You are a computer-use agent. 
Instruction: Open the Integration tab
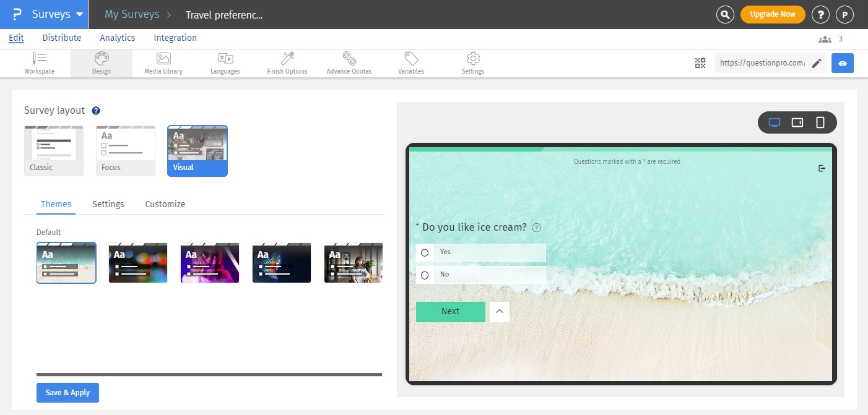coord(175,38)
